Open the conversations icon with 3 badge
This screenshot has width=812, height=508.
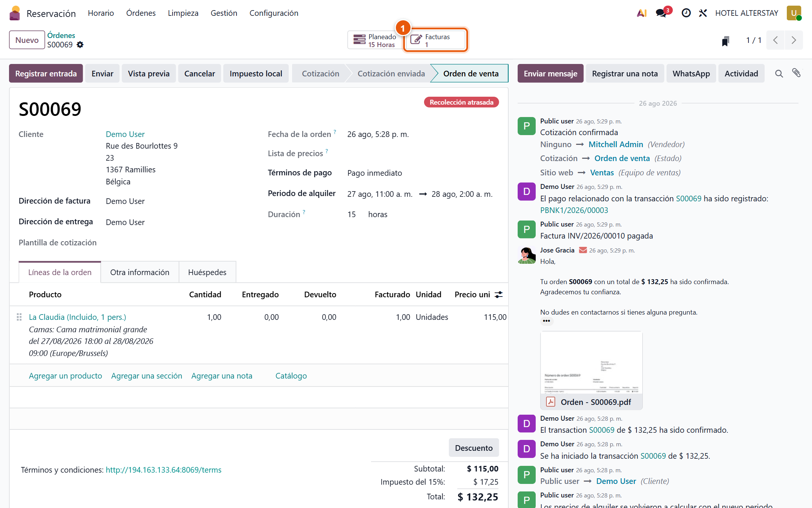(661, 13)
